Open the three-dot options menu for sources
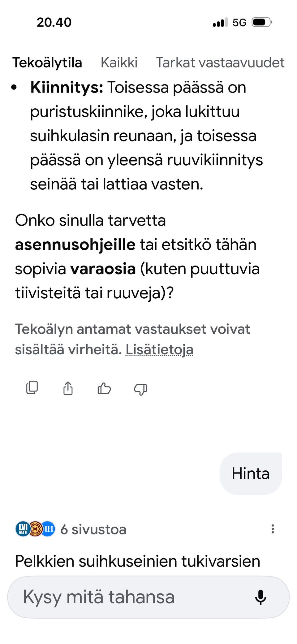 pos(273,529)
